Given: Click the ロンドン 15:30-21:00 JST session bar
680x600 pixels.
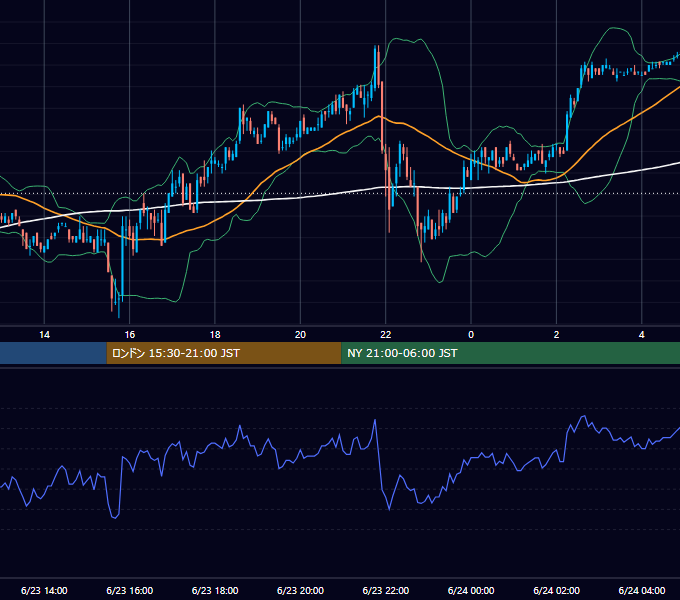Looking at the screenshot, I should click(224, 353).
